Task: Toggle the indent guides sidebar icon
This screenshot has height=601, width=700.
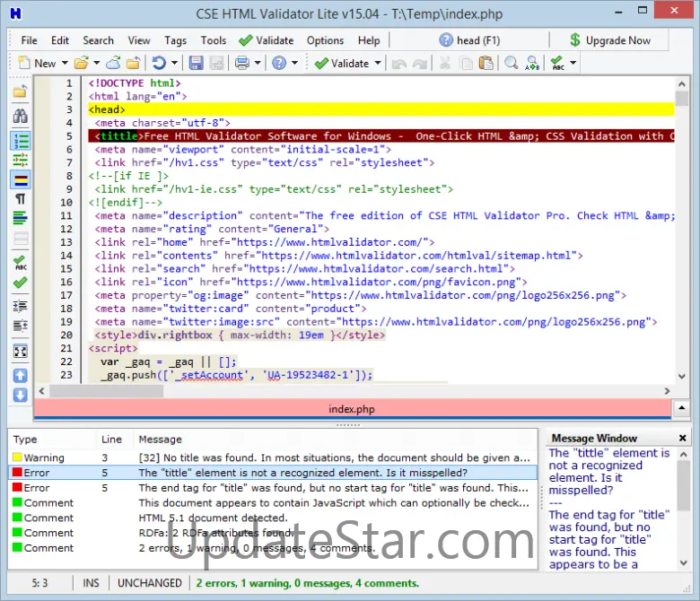Action: (20, 160)
